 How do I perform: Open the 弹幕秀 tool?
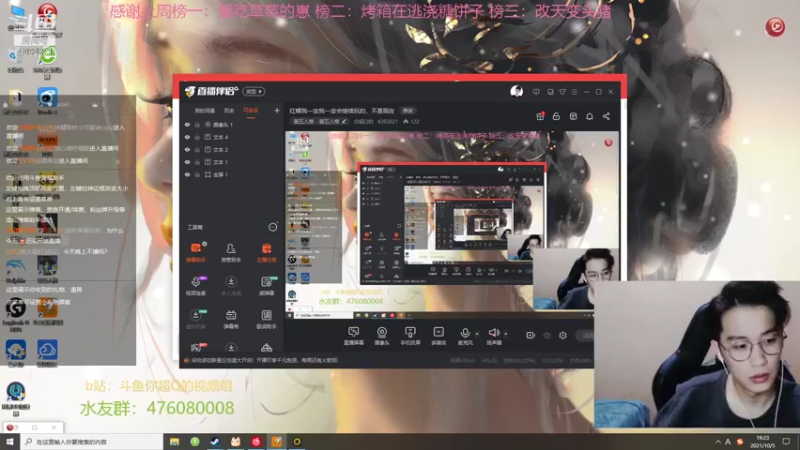pyautogui.click(x=231, y=319)
